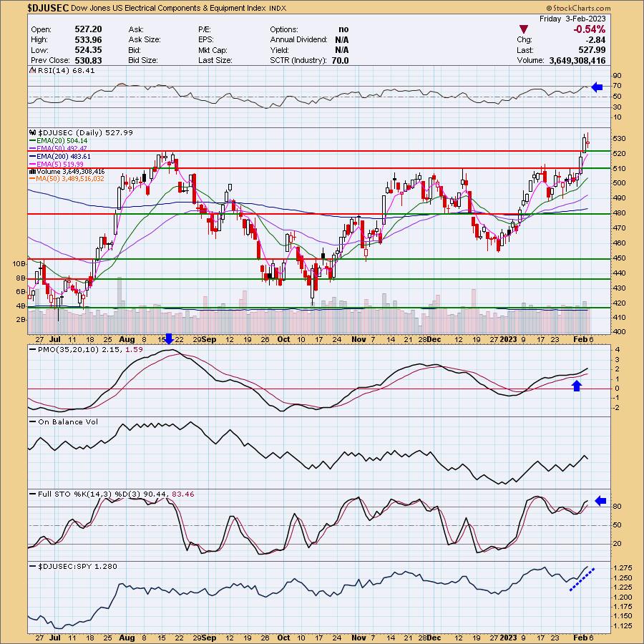644x644 pixels.
Task: Select the Open value 527.20
Action: (88, 29)
